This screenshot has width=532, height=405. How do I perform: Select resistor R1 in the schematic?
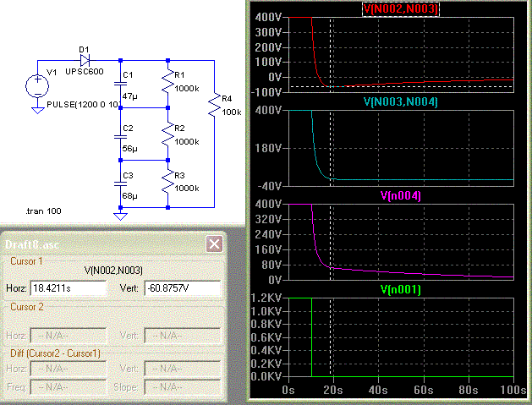pyautogui.click(x=167, y=84)
